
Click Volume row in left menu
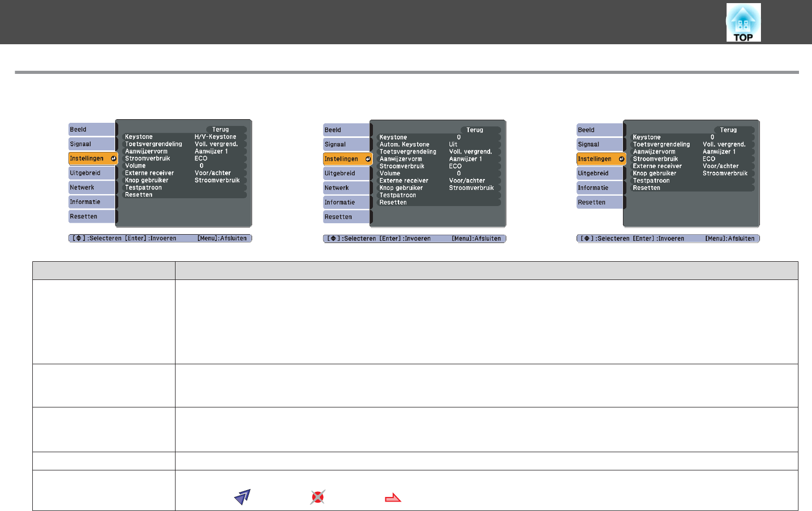(184, 166)
